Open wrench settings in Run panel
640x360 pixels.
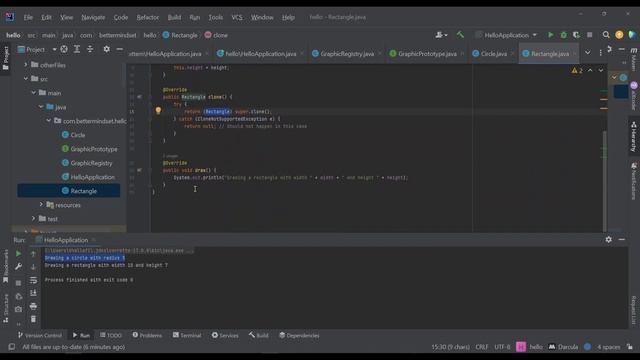coord(18,267)
